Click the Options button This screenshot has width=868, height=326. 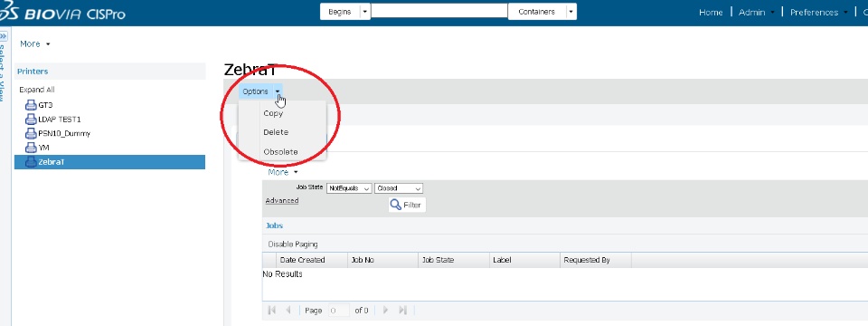(x=255, y=91)
